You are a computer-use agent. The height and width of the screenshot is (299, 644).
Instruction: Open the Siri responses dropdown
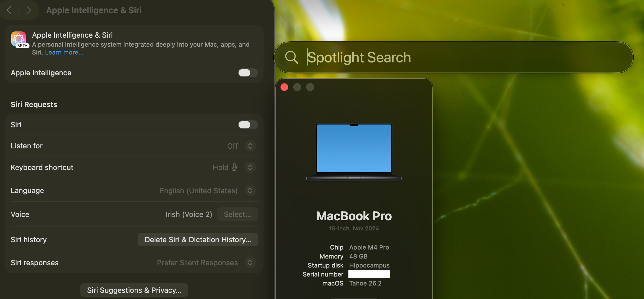(250, 263)
